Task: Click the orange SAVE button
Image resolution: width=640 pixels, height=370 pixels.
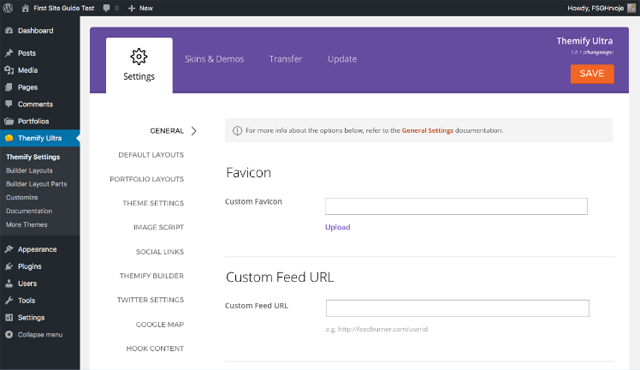Action: point(592,74)
